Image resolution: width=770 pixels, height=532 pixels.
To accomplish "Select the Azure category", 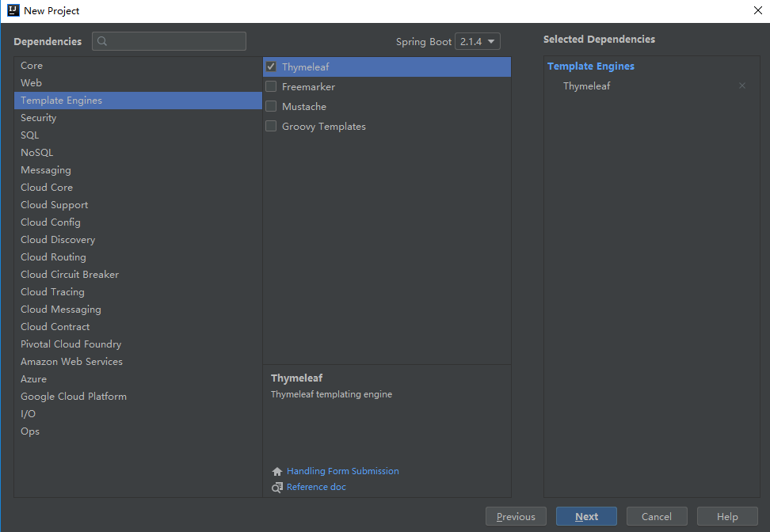I will click(x=138, y=379).
